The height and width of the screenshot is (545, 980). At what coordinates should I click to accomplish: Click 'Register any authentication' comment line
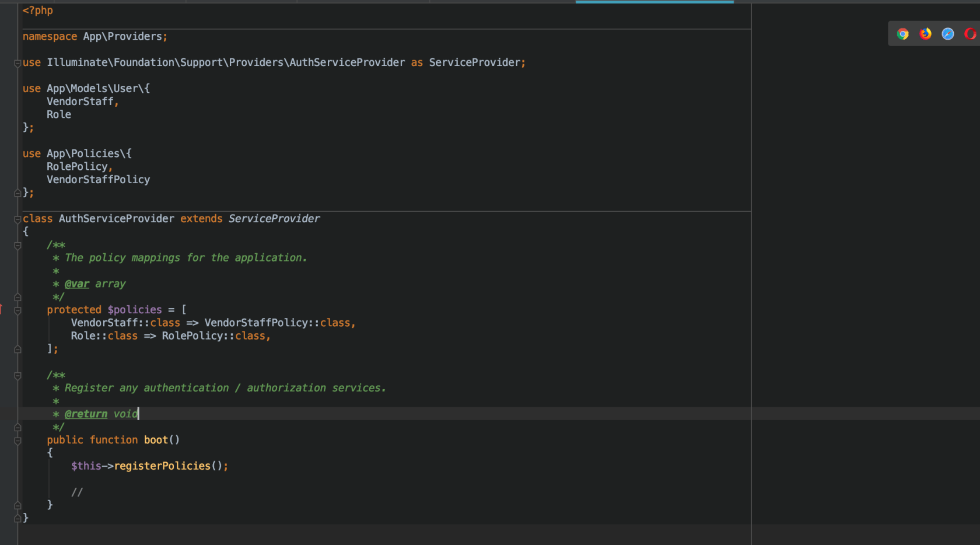point(225,388)
